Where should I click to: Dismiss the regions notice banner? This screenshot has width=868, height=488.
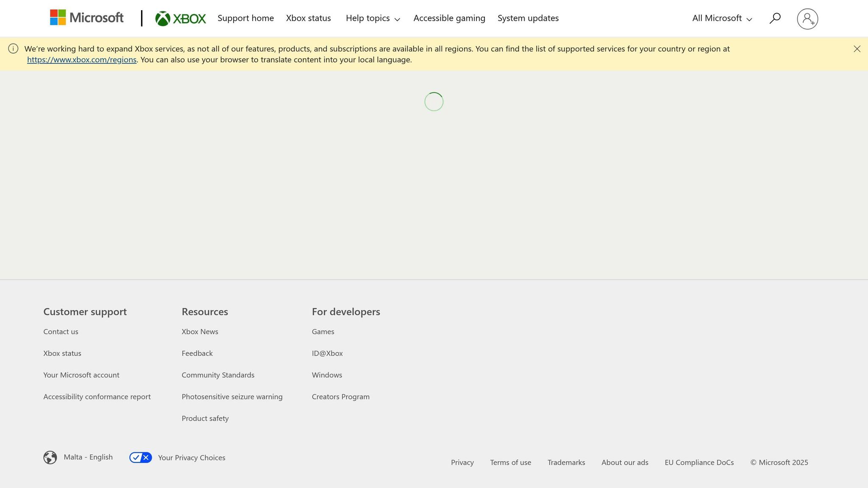[x=857, y=49]
